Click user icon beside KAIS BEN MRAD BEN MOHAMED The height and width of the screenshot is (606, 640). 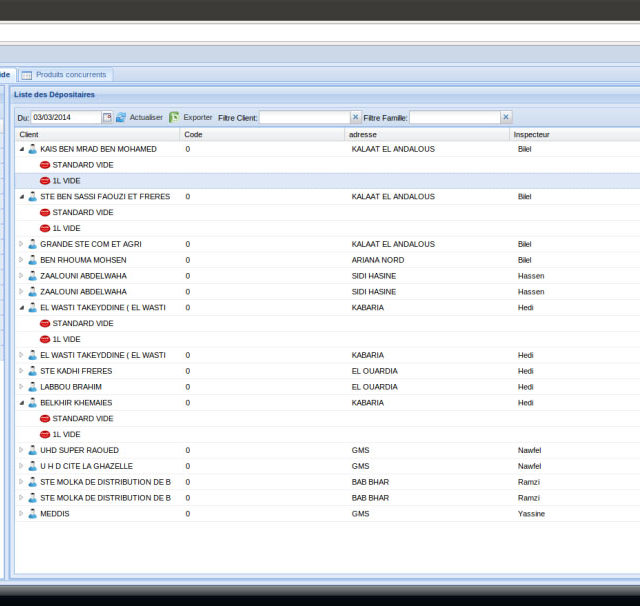click(x=33, y=149)
